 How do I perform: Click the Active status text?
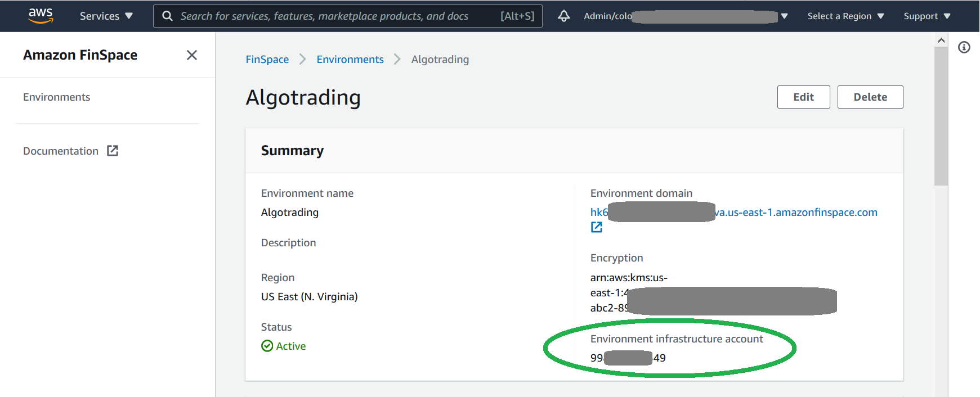coord(290,346)
